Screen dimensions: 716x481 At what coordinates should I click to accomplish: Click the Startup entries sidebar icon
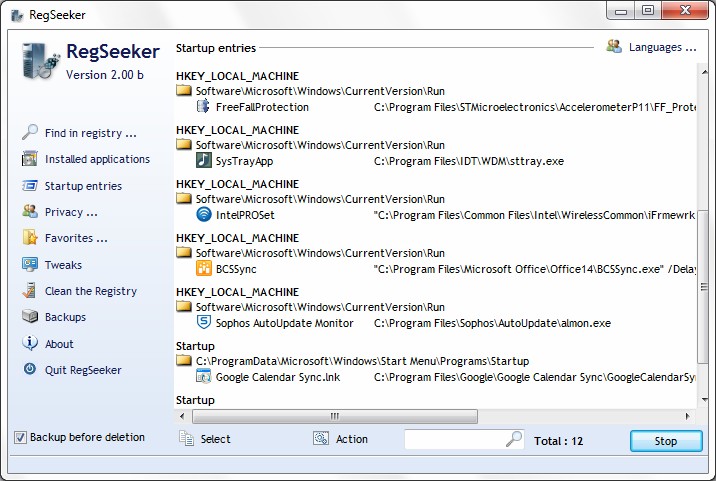pos(30,186)
